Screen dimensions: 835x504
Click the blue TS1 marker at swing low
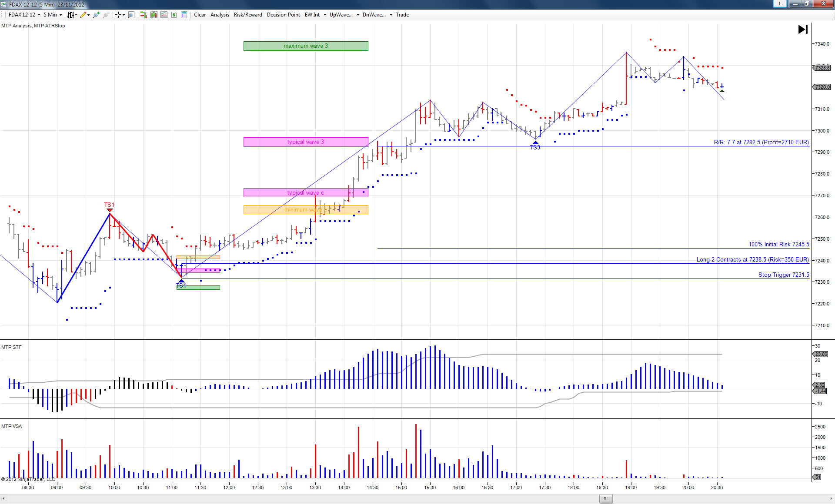(x=181, y=284)
